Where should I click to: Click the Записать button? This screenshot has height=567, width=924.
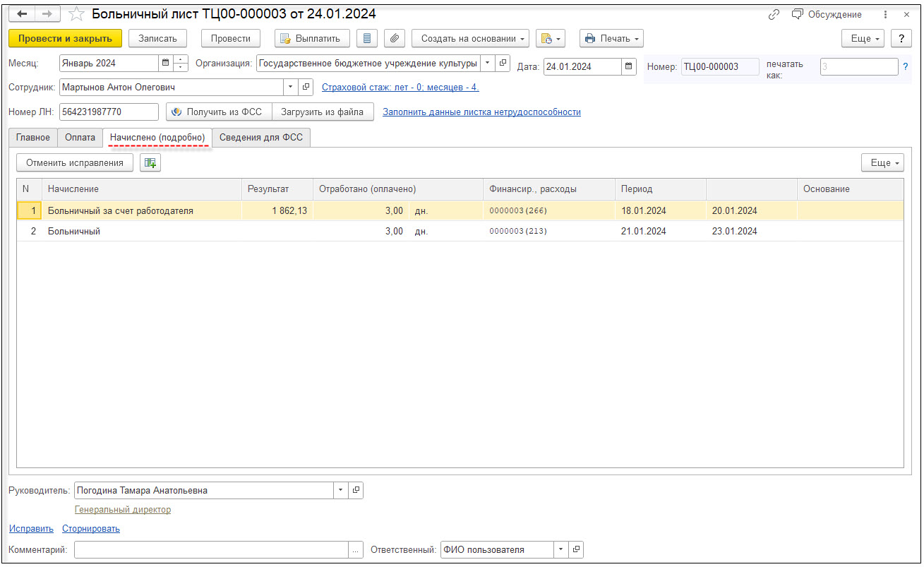tap(157, 38)
